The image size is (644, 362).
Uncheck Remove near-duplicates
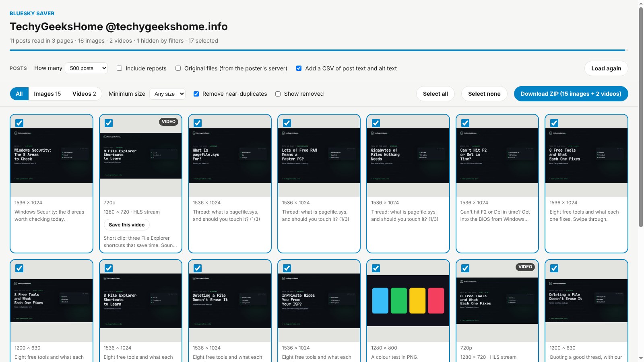pyautogui.click(x=196, y=94)
